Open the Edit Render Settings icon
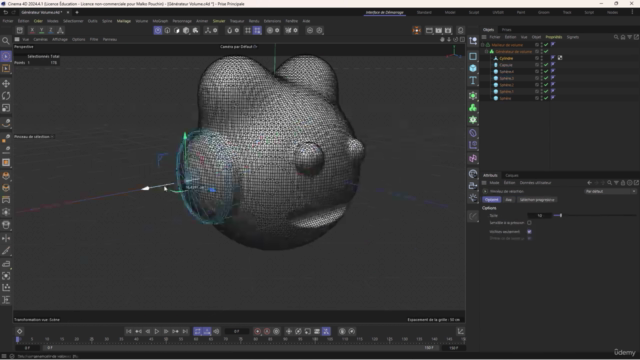Viewport: 640px width, 360px height. click(x=448, y=30)
